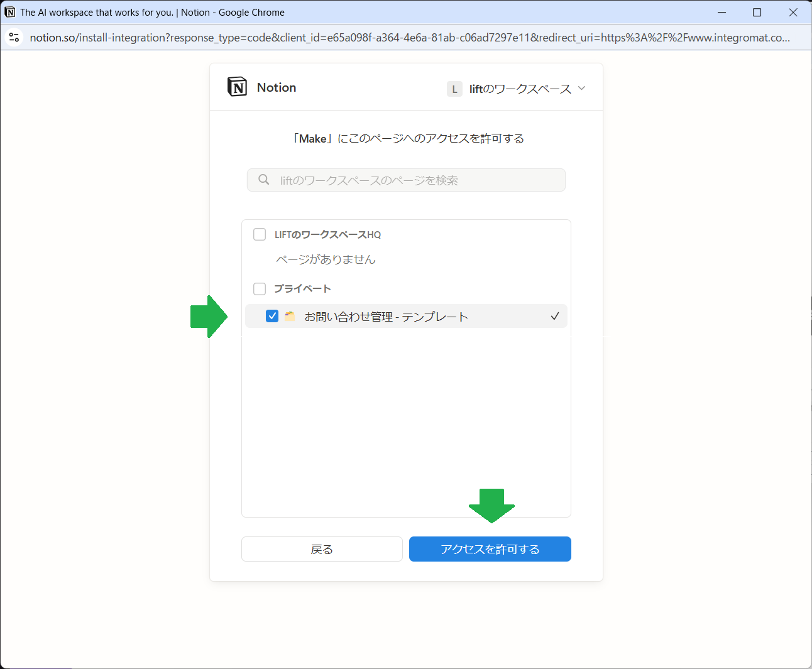Uncheck お問い合わせ管理 - テンプレート checkbox
Viewport: 812px width, 669px height.
pyautogui.click(x=272, y=316)
